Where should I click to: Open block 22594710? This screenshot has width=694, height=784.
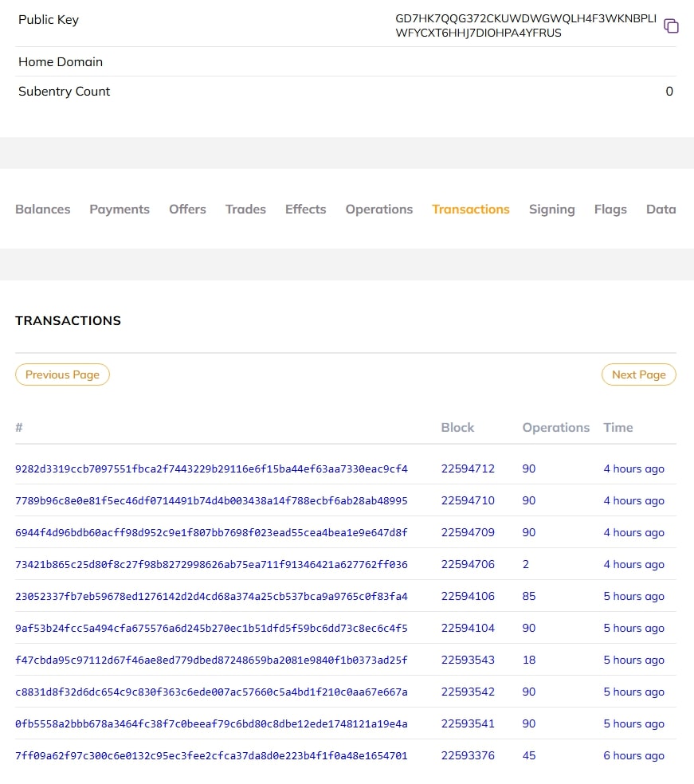(468, 501)
